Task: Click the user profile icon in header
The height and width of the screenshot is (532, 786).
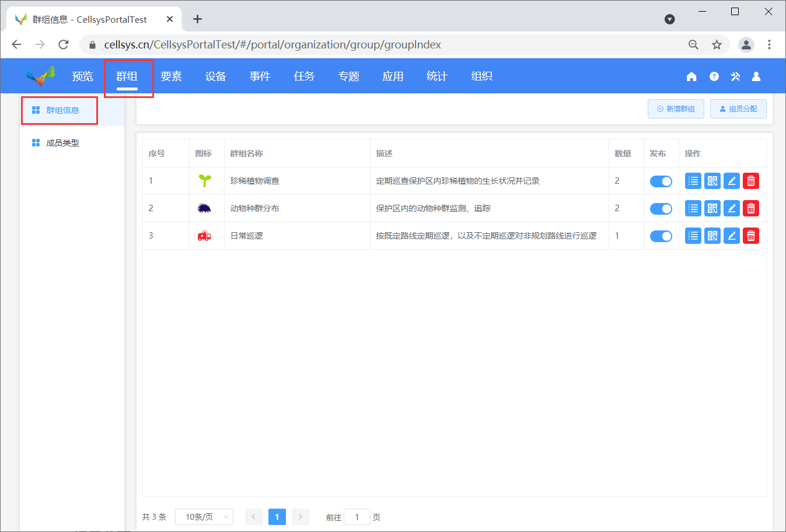Action: point(756,76)
